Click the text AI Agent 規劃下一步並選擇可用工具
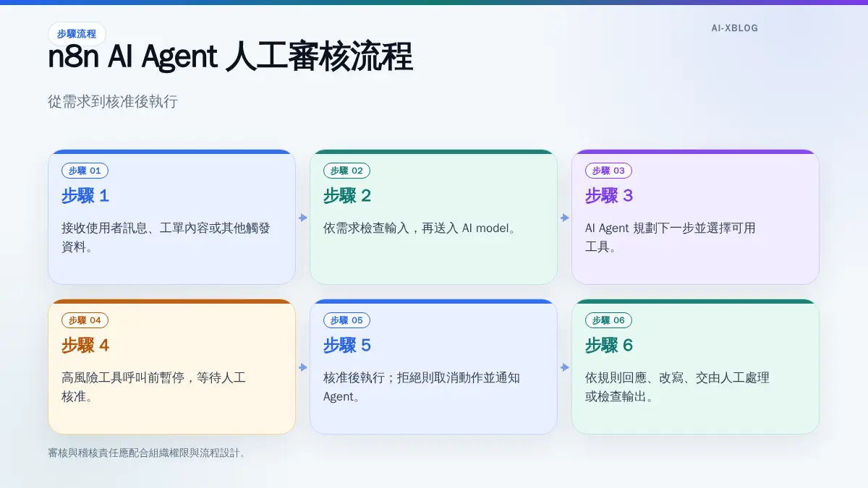Image resolution: width=868 pixels, height=488 pixels. (x=671, y=238)
